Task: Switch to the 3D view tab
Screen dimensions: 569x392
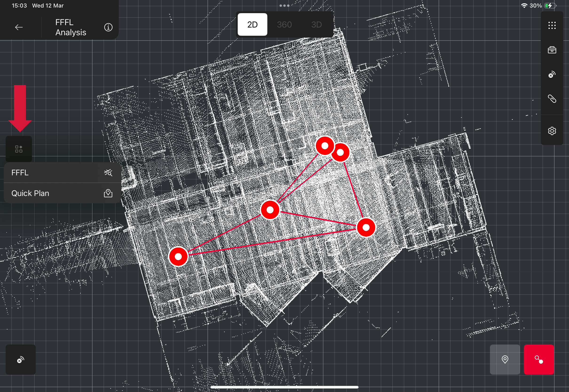Action: [x=317, y=24]
